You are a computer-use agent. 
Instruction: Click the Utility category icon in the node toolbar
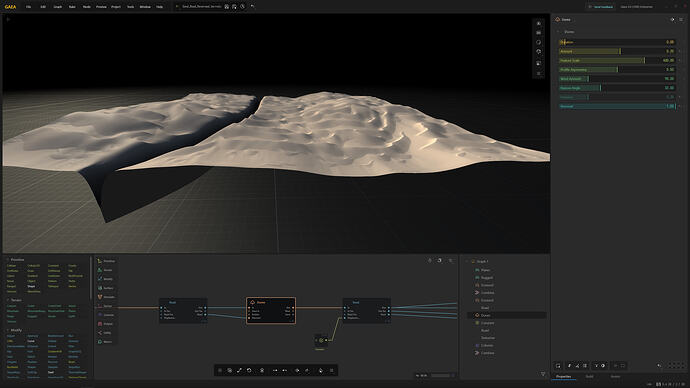100,333
